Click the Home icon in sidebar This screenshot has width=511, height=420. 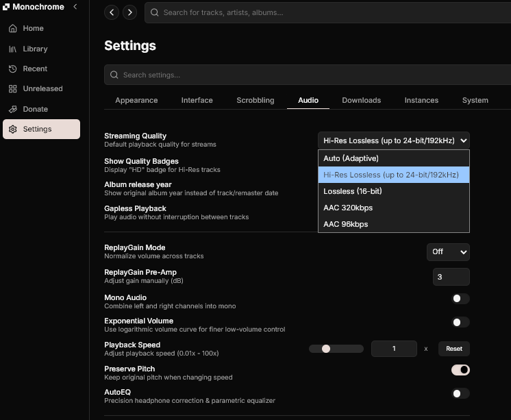13,29
